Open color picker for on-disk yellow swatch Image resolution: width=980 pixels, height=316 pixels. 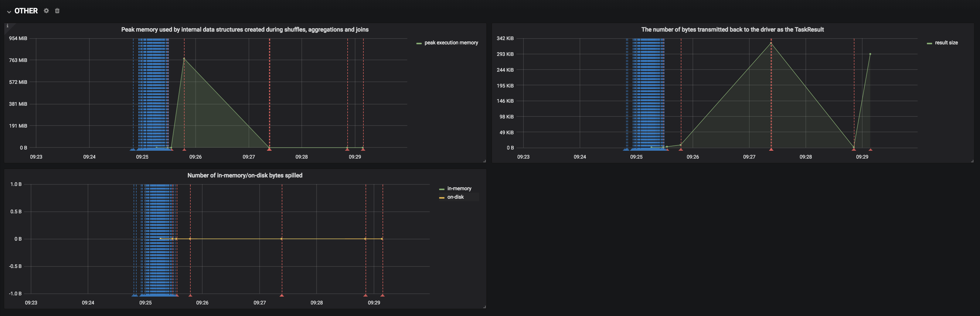point(442,197)
